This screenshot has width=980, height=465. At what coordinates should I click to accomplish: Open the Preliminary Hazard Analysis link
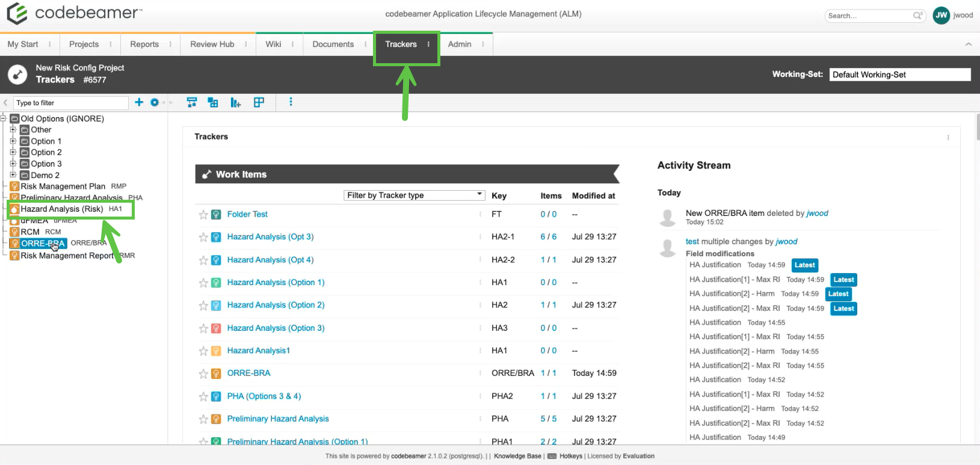[278, 419]
